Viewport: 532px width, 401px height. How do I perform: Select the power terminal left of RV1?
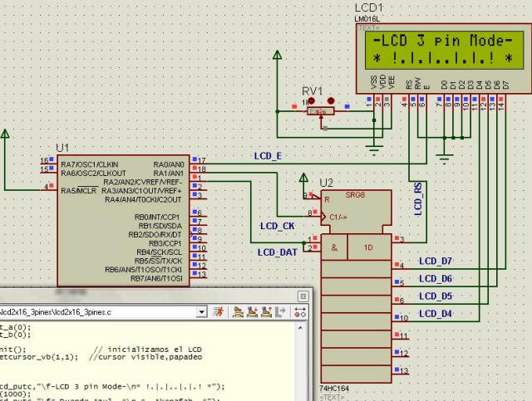(277, 55)
